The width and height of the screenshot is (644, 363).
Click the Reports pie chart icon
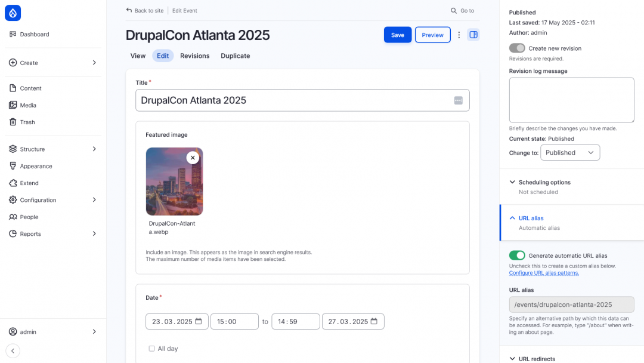13,233
